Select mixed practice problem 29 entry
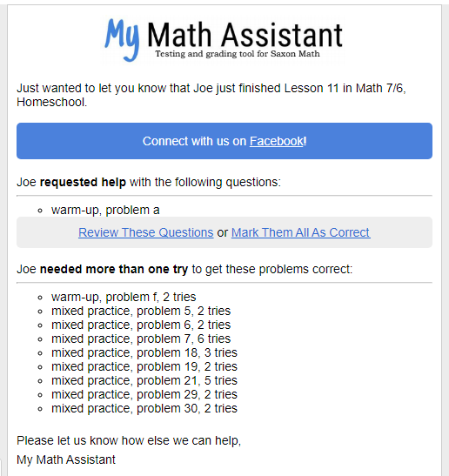This screenshot has width=449, height=476. pos(144,395)
